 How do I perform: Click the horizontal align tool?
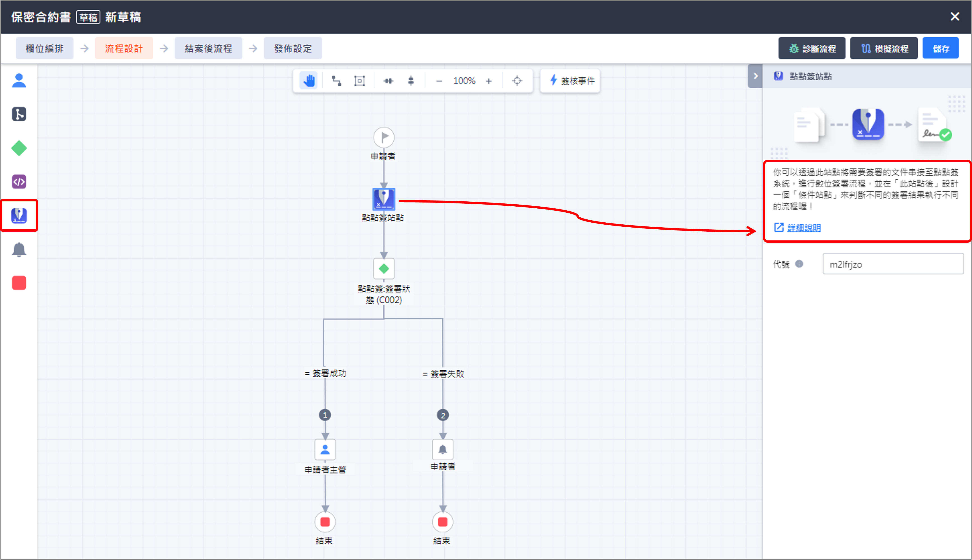pyautogui.click(x=388, y=81)
